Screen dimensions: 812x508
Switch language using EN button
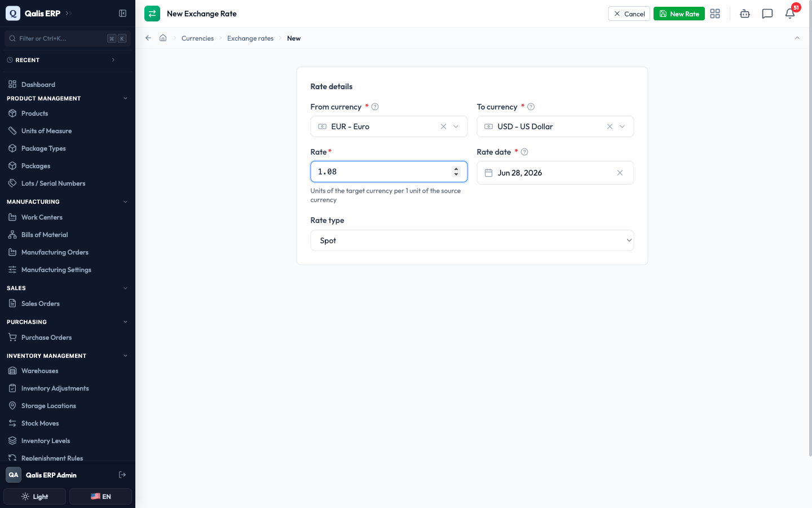pos(100,497)
